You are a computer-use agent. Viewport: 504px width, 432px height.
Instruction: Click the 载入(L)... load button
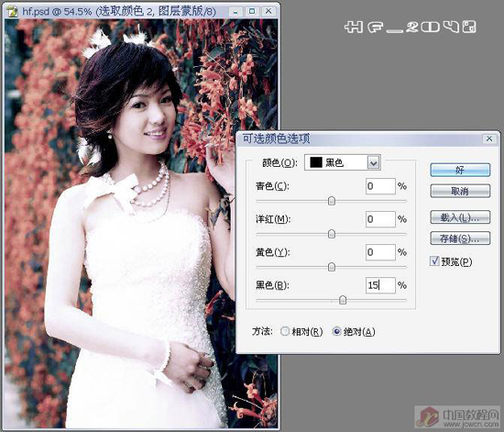click(x=460, y=217)
